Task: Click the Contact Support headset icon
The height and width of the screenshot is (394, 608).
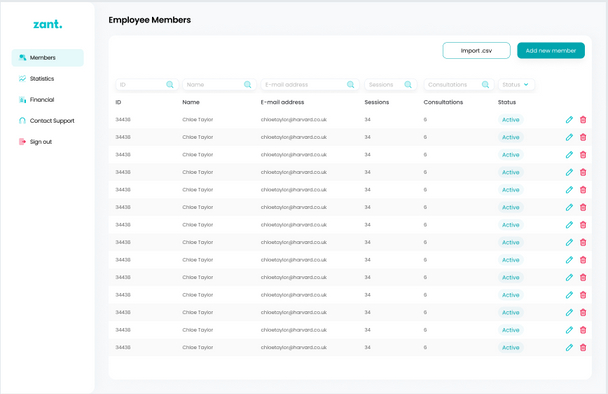Action: click(22, 121)
